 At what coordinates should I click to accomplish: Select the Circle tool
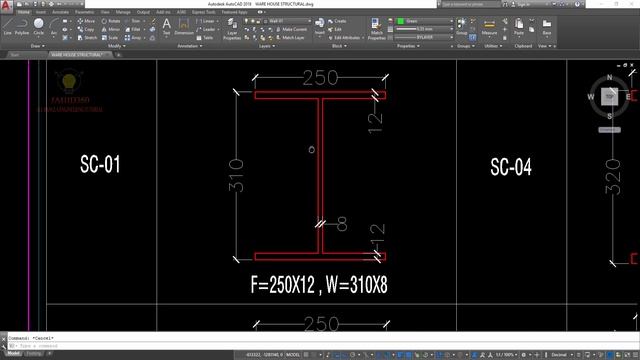pos(38,27)
